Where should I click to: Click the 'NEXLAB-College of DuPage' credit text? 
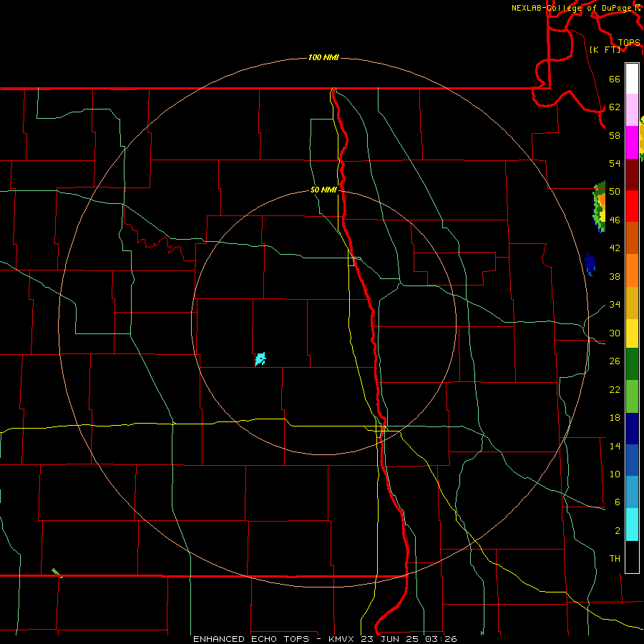point(573,8)
